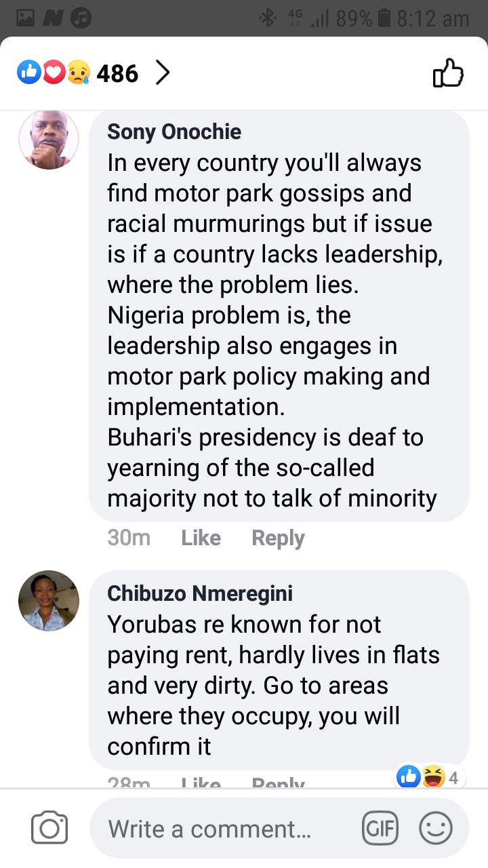Image resolution: width=488 pixels, height=868 pixels.
Task: Like Sony Onochie's comment
Action: [201, 538]
